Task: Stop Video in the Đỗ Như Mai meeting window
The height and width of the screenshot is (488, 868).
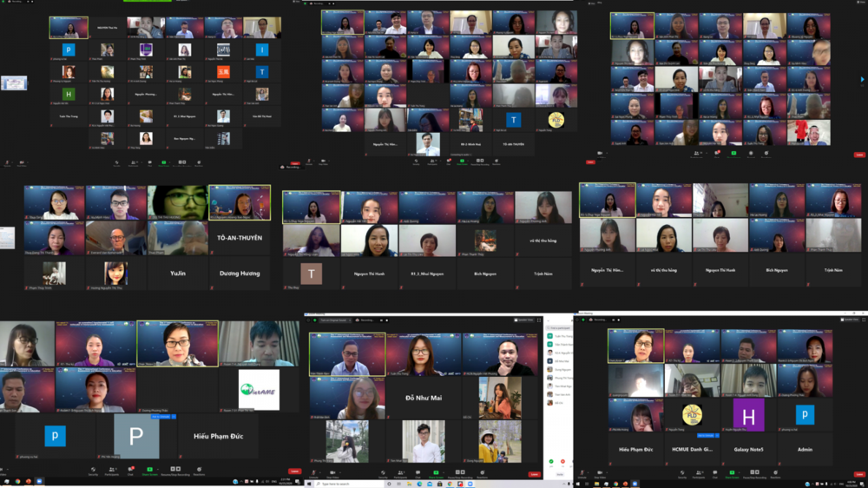Action: 332,475
